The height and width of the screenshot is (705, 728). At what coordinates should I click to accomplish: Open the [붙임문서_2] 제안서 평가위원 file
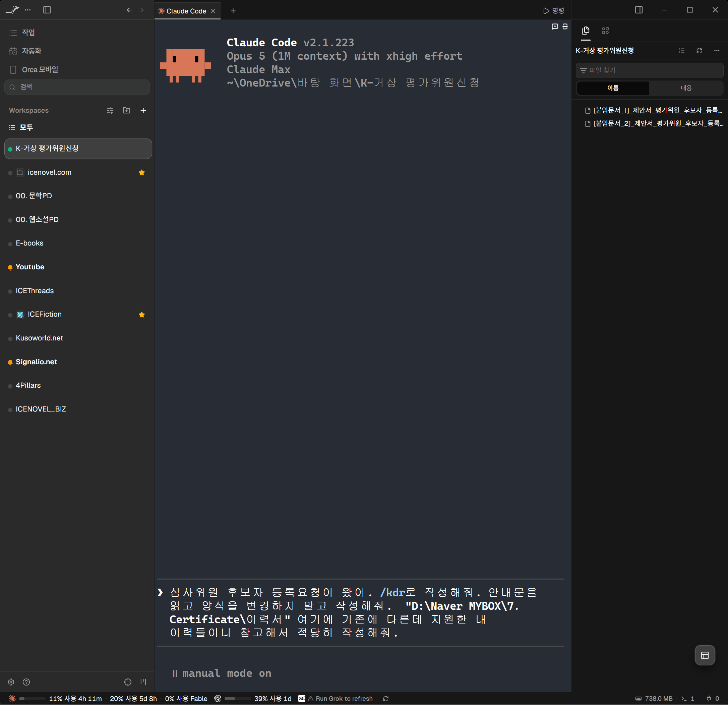[653, 123]
